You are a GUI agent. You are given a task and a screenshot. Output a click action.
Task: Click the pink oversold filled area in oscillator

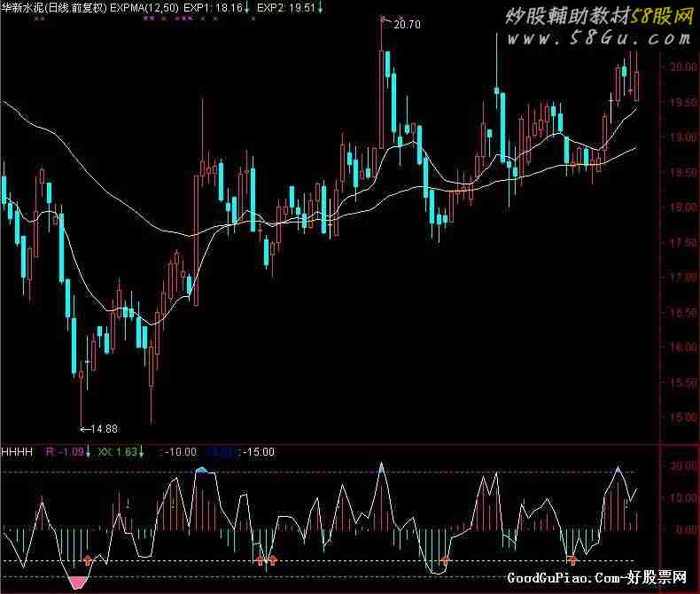pos(79,582)
